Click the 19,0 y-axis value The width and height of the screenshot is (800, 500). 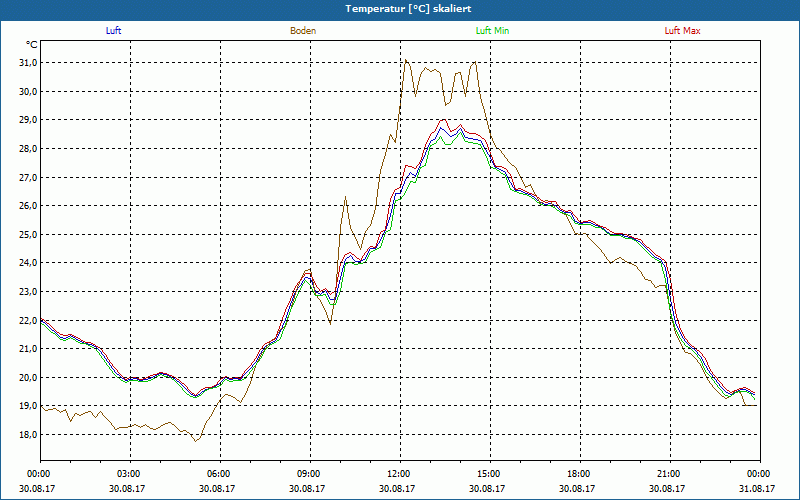click(x=28, y=406)
